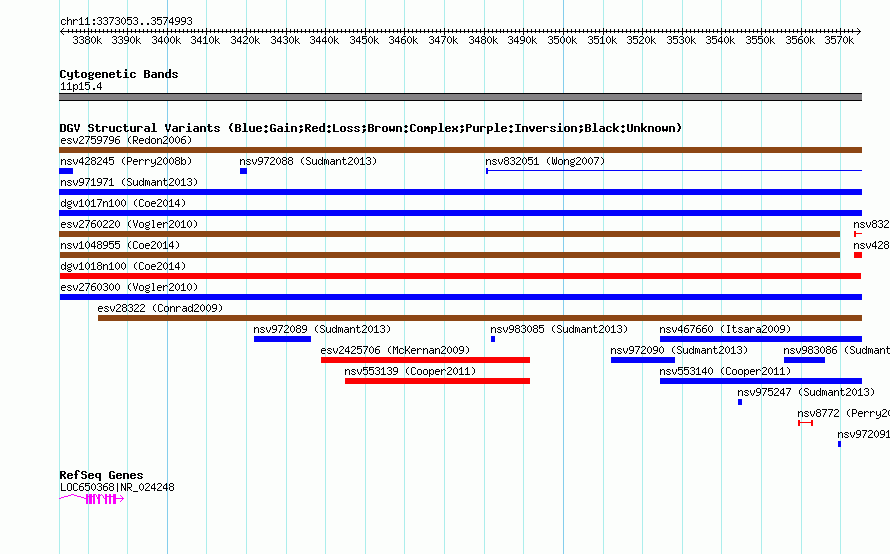Click the esv2425706 (McKernan2009) red bar
The width and height of the screenshot is (890, 554).
(x=425, y=360)
